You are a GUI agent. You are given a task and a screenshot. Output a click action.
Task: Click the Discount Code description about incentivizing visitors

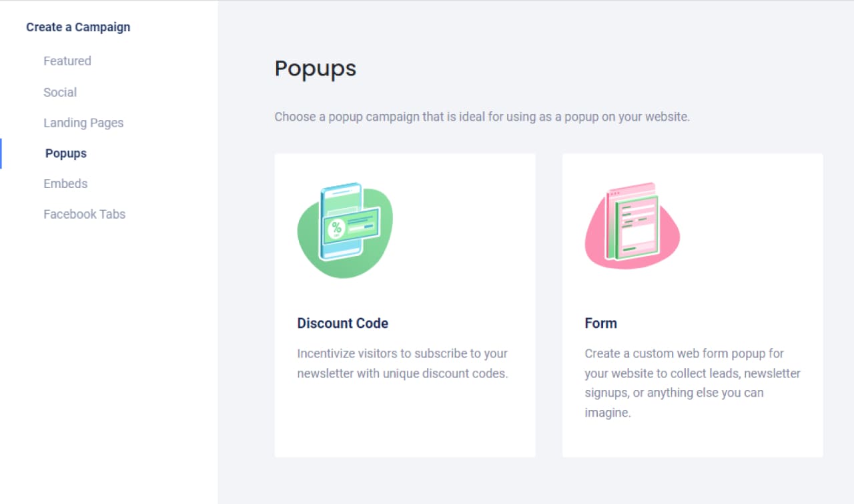(403, 363)
